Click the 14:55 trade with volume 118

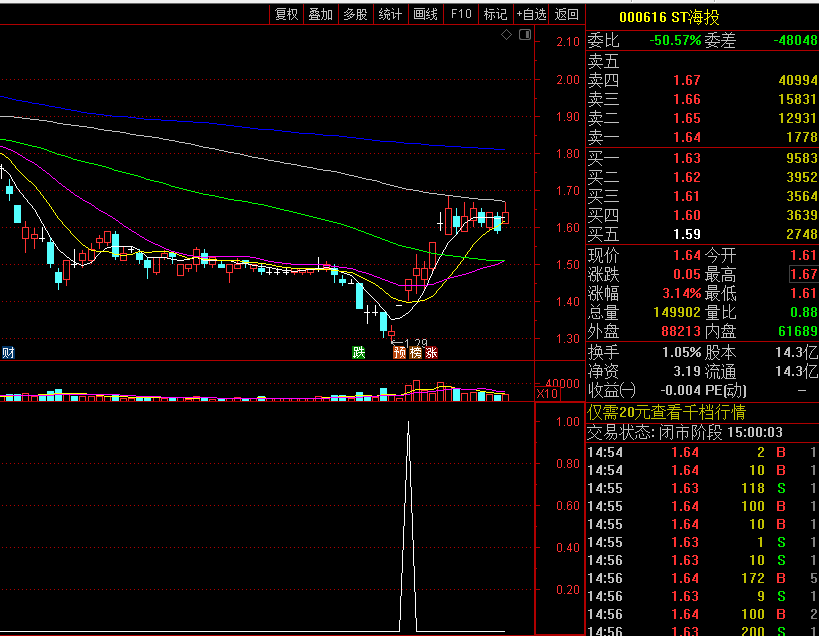coord(703,488)
